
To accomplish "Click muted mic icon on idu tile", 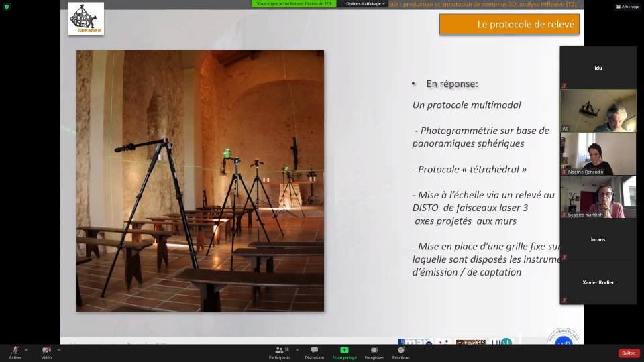I will tap(564, 85).
